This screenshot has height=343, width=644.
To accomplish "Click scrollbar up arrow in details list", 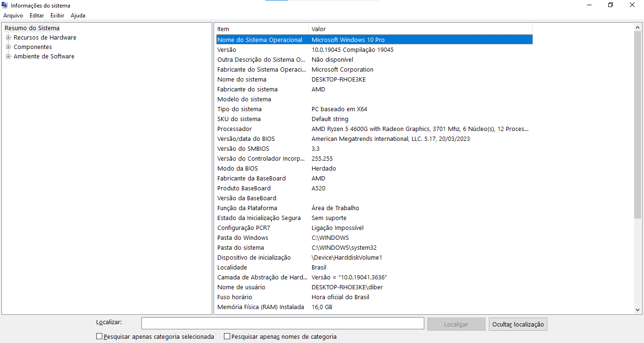I will click(638, 27).
